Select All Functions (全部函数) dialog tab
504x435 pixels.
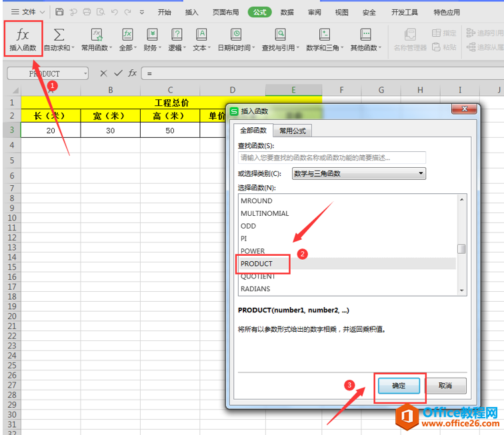coord(253,131)
